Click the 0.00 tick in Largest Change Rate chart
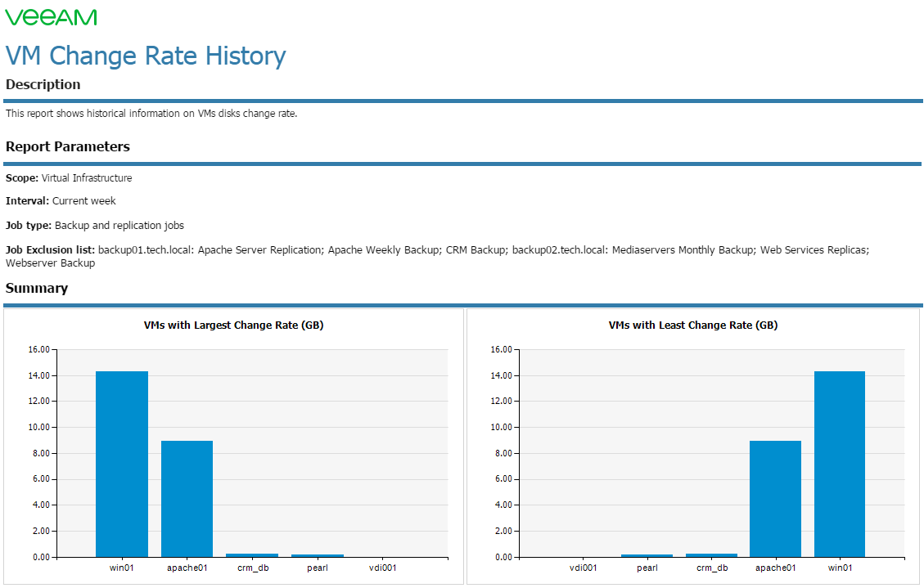The width and height of the screenshot is (924, 588). 41,557
